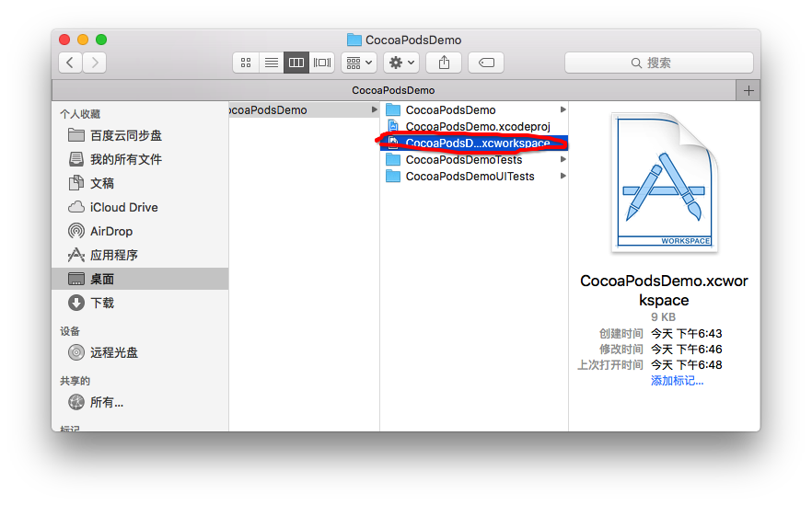This screenshot has width=812, height=505.
Task: Click the 文稿 documents icon
Action: (76, 183)
